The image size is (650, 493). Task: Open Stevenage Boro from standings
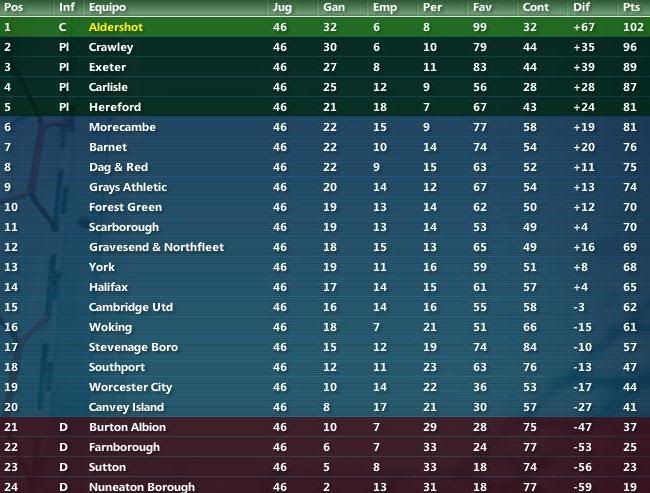coord(133,347)
